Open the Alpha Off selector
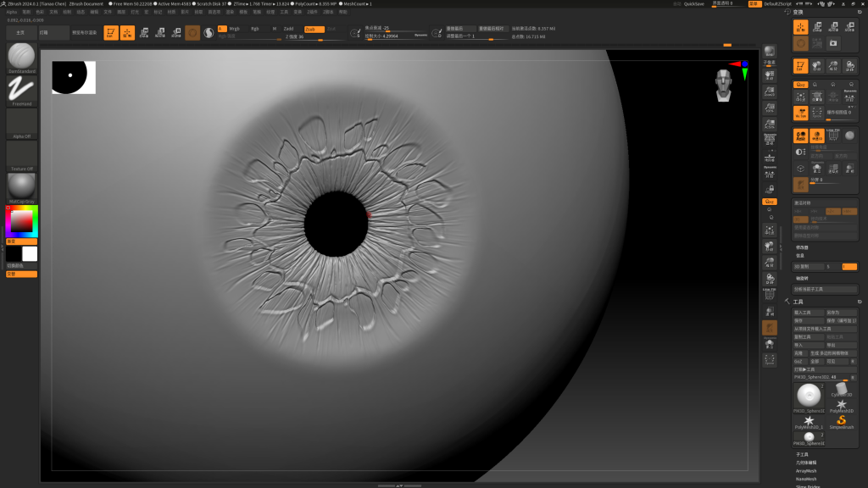 (x=21, y=123)
